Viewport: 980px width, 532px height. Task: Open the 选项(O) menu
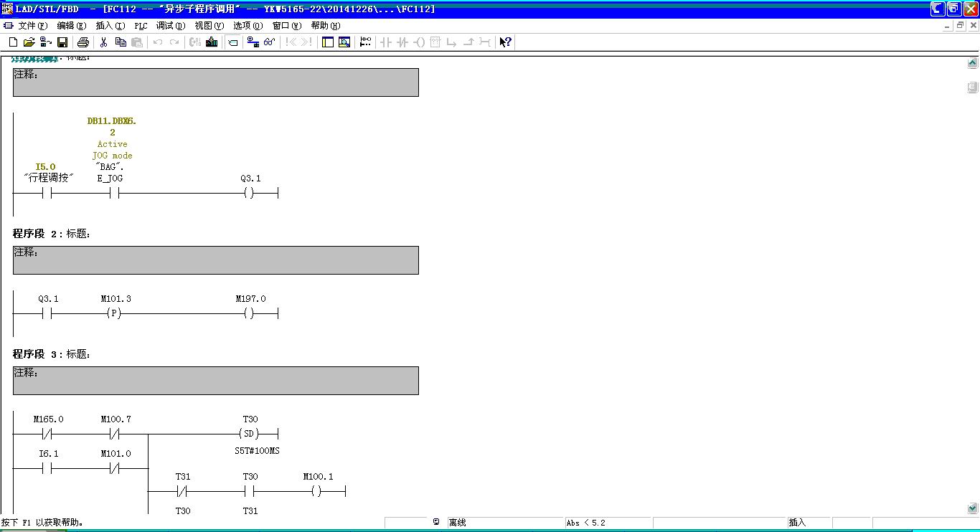(x=248, y=25)
